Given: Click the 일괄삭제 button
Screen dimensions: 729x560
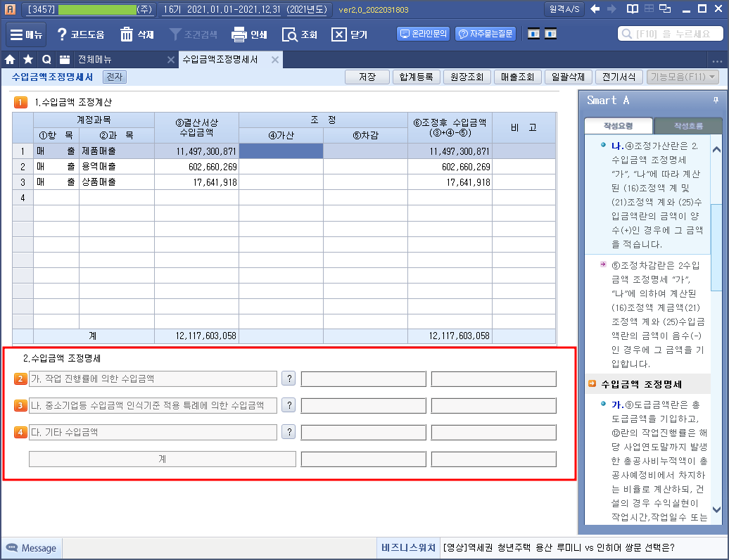Looking at the screenshot, I should click(568, 77).
